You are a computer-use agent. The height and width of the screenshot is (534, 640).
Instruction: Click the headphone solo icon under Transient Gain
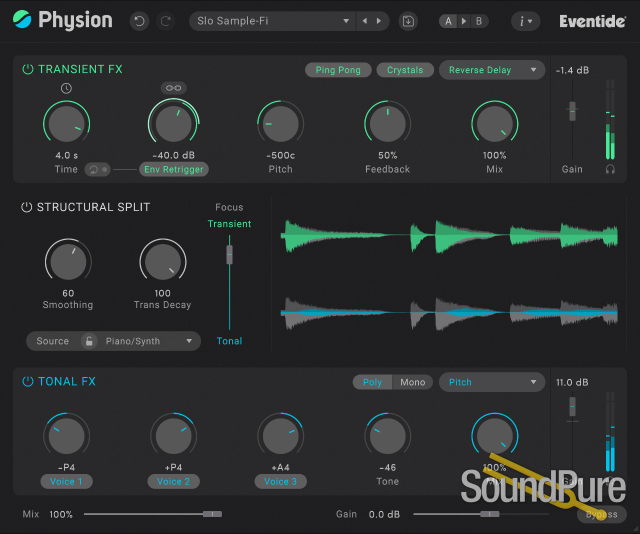611,169
